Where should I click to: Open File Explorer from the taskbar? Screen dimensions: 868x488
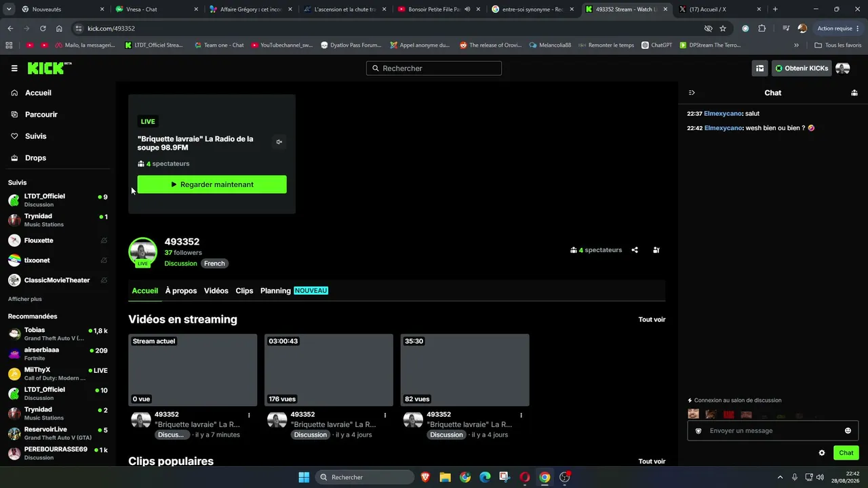446,477
